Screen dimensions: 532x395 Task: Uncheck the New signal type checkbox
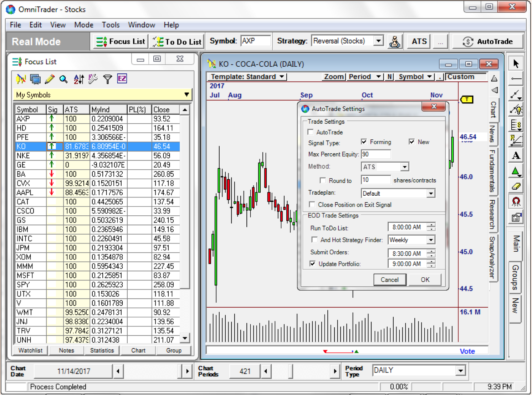click(x=412, y=142)
